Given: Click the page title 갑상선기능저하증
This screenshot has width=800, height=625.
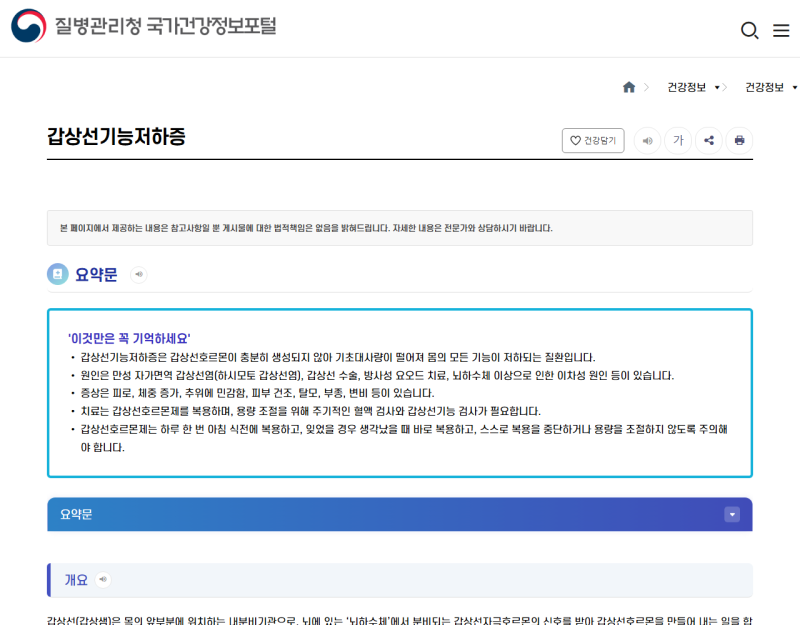Looking at the screenshot, I should point(116,136).
